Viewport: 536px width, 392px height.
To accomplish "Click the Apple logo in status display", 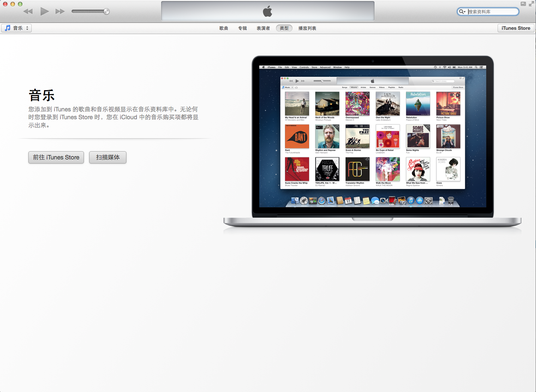I will coord(267,12).
